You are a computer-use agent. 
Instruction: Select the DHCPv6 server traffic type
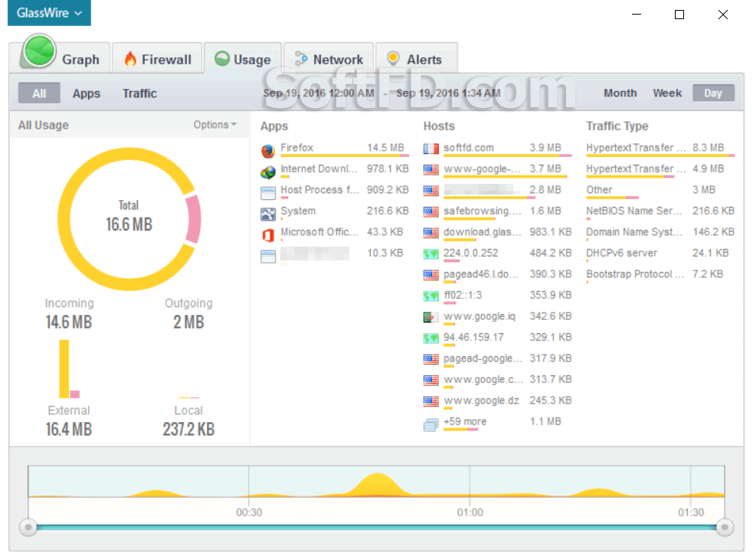pyautogui.click(x=660, y=254)
